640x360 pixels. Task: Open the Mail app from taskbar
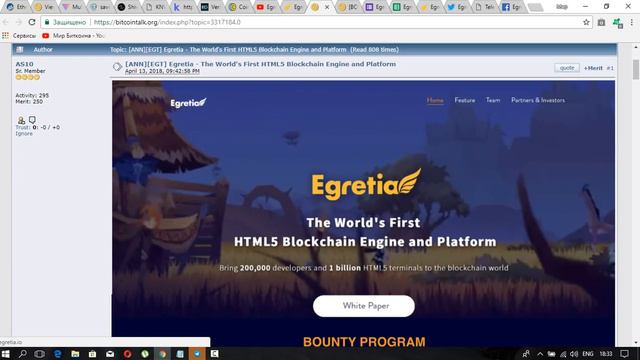(110, 354)
